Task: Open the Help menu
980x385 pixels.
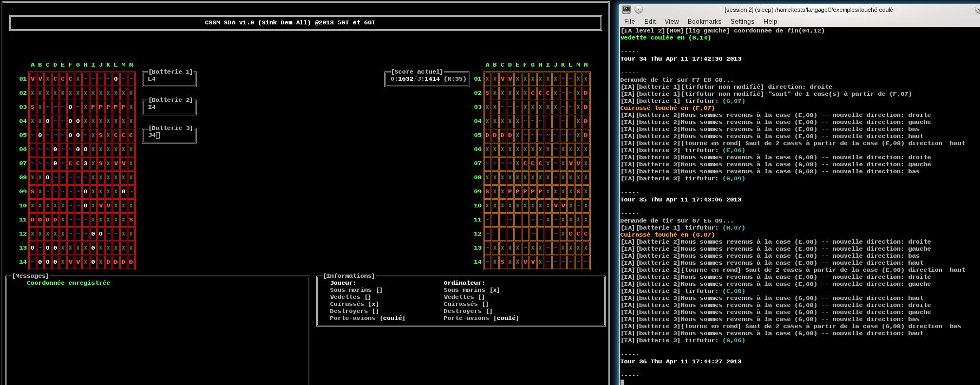Action: coord(770,22)
